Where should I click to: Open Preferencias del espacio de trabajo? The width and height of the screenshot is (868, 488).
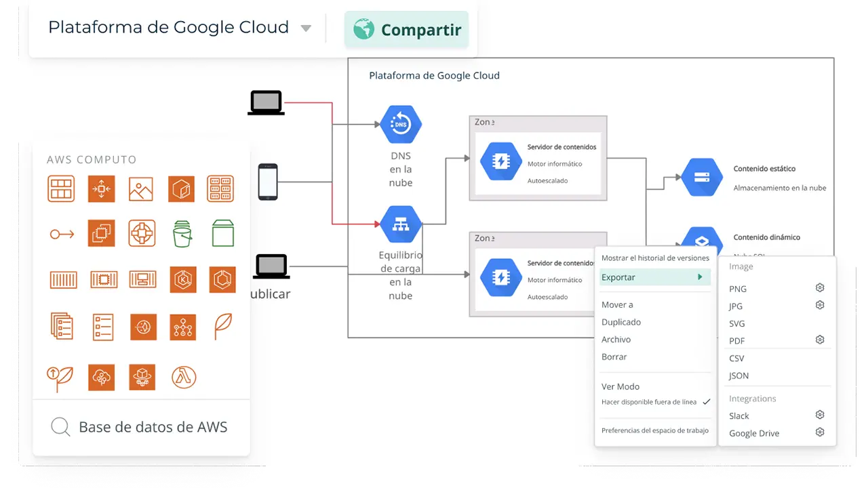(655, 430)
